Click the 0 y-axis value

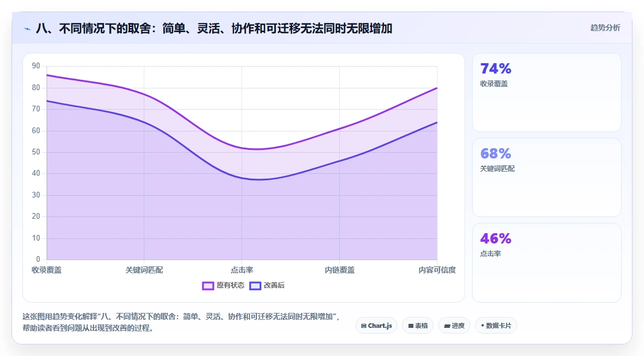(38, 259)
